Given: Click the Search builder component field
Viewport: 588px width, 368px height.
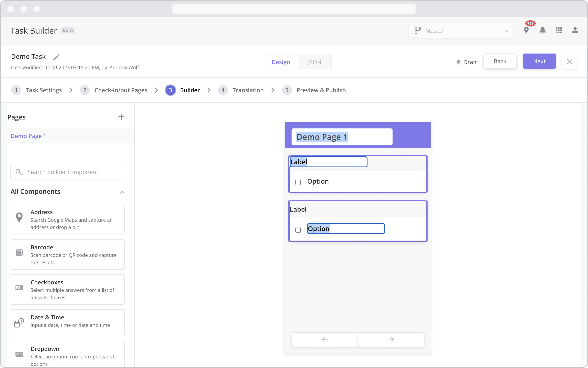Looking at the screenshot, I should [x=68, y=172].
